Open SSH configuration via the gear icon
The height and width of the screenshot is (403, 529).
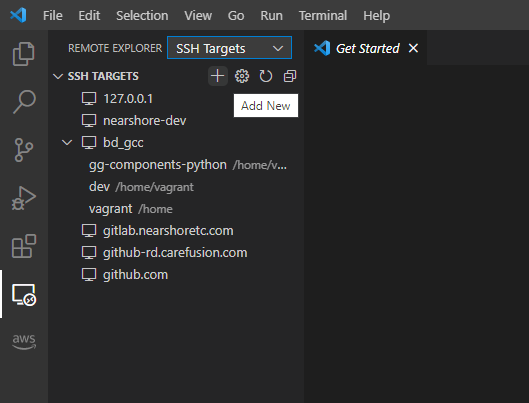(242, 76)
